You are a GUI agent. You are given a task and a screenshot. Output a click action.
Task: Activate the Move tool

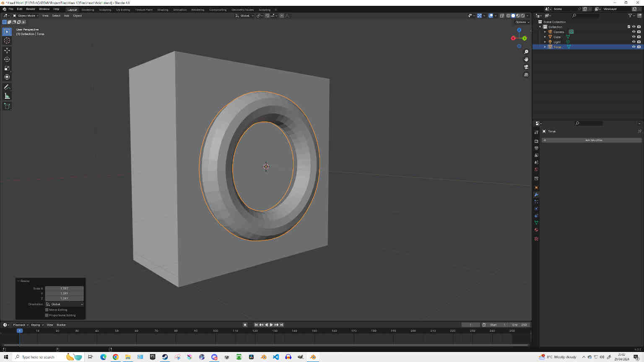pyautogui.click(x=7, y=50)
